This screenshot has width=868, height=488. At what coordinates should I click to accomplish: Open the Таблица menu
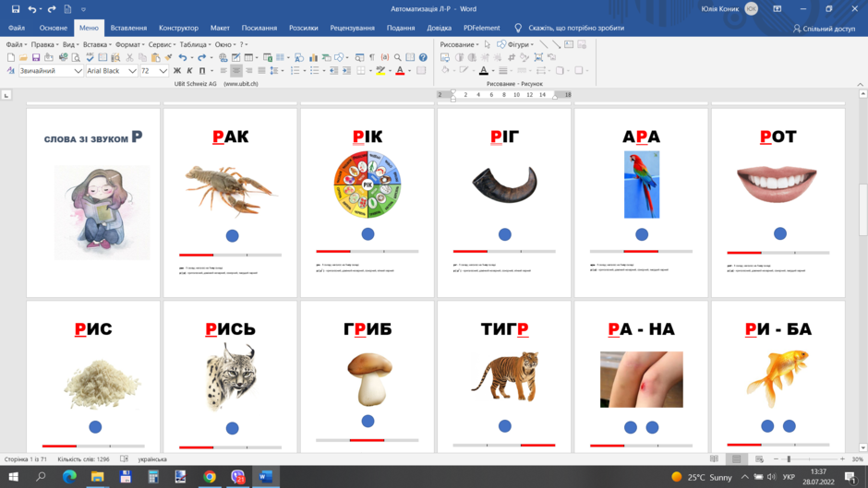click(x=195, y=44)
